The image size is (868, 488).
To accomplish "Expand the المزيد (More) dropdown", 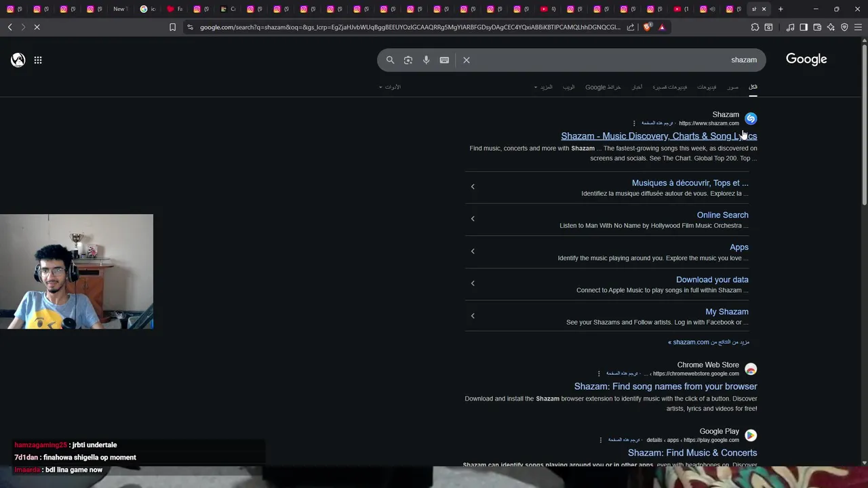I will pos(543,87).
